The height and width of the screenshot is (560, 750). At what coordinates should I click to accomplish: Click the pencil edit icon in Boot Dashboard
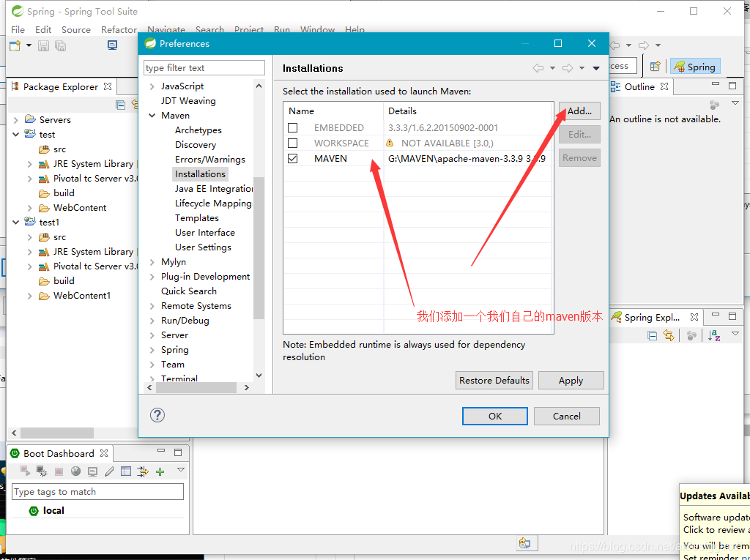(x=110, y=471)
